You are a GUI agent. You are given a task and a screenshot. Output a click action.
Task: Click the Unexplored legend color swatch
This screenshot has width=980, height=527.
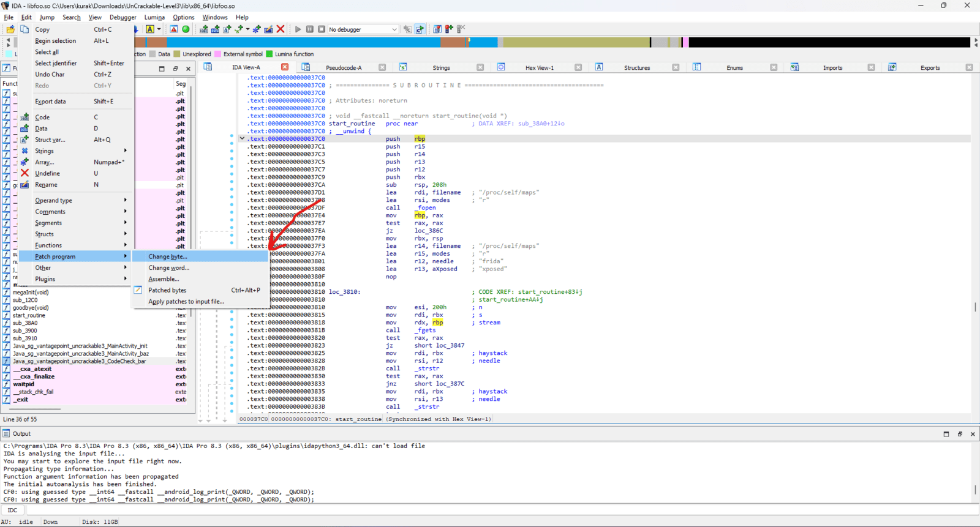[x=177, y=54]
